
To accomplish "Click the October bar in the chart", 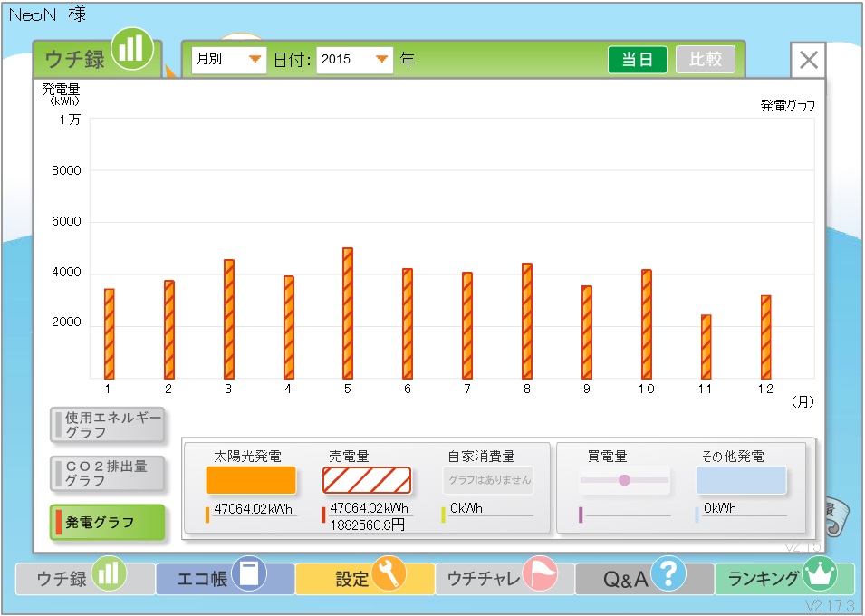I will click(x=647, y=324).
